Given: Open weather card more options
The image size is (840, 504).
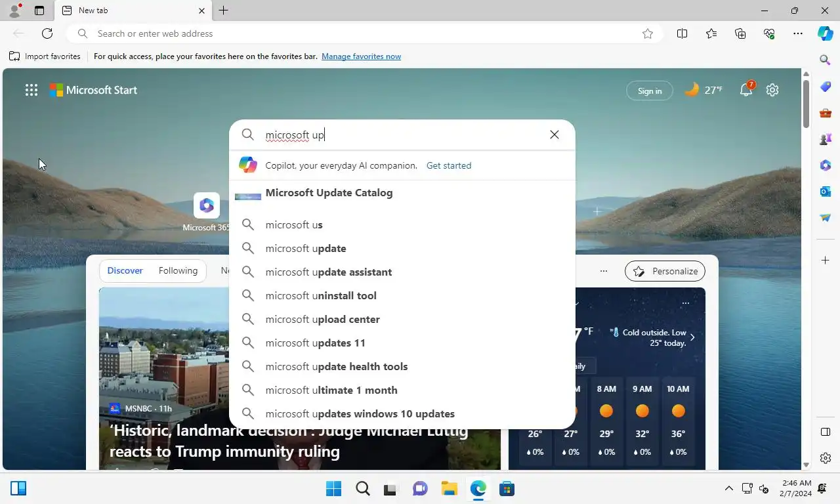Looking at the screenshot, I should pyautogui.click(x=685, y=303).
